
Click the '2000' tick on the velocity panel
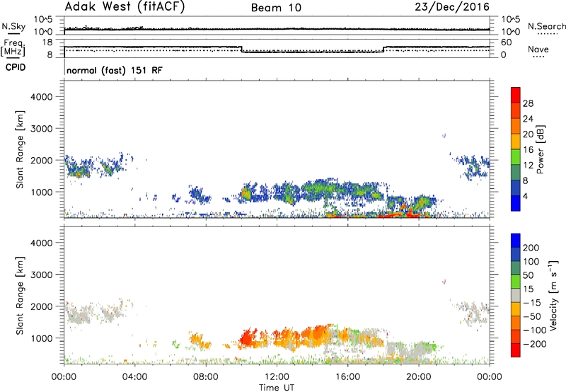point(41,306)
